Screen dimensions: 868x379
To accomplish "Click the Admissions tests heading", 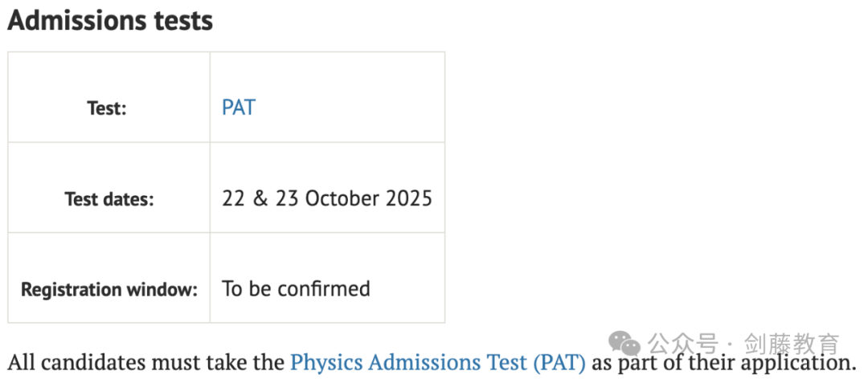I will click(x=110, y=21).
